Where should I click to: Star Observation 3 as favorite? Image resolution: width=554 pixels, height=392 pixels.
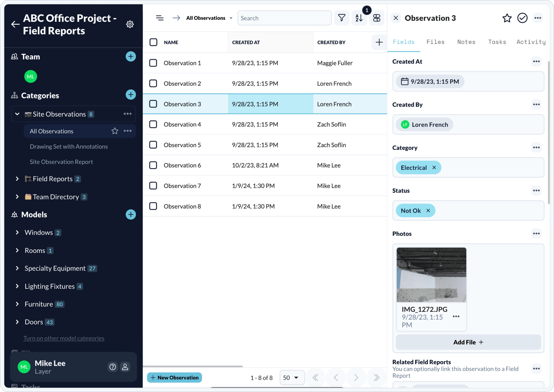[507, 18]
